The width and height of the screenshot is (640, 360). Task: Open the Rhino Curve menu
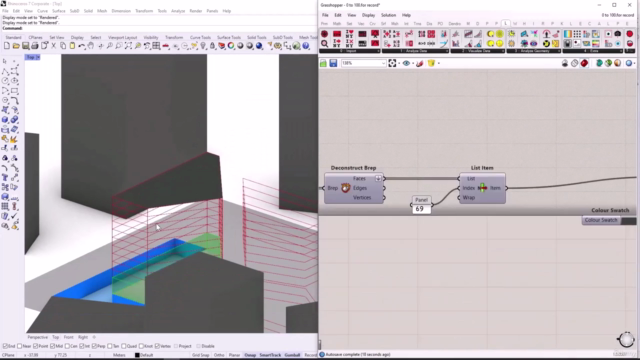tap(42, 11)
